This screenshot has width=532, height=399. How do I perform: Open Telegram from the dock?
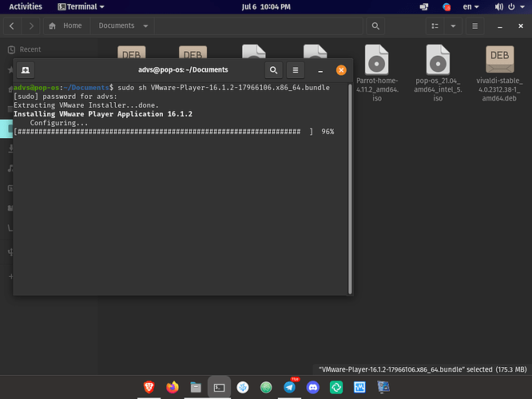(x=289, y=387)
